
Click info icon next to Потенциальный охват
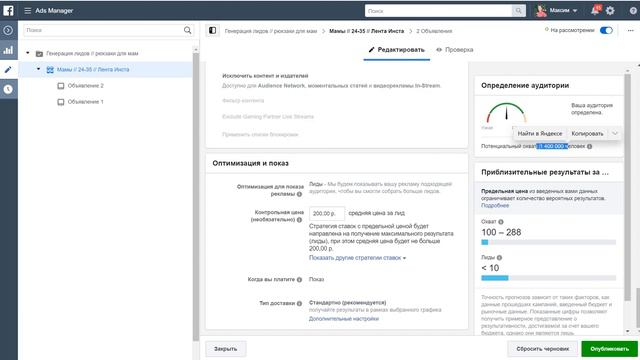[589, 147]
